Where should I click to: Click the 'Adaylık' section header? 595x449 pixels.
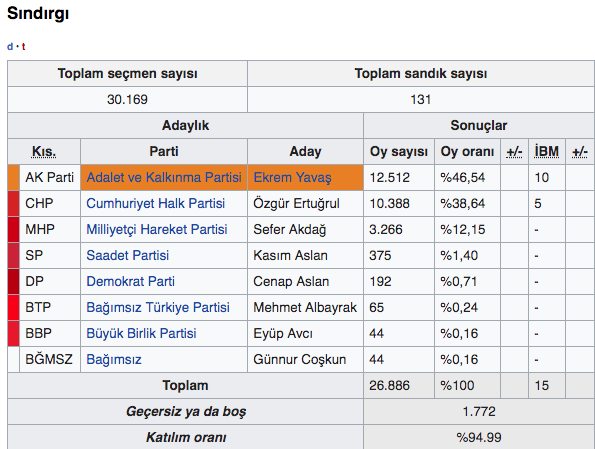(x=185, y=125)
